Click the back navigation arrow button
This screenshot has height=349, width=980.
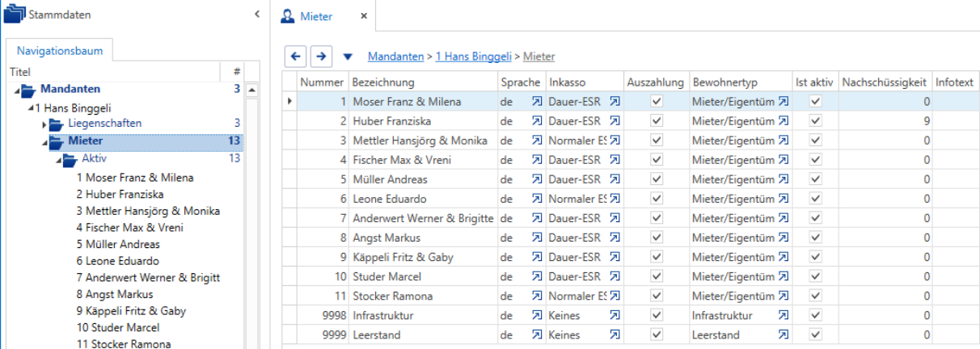296,56
